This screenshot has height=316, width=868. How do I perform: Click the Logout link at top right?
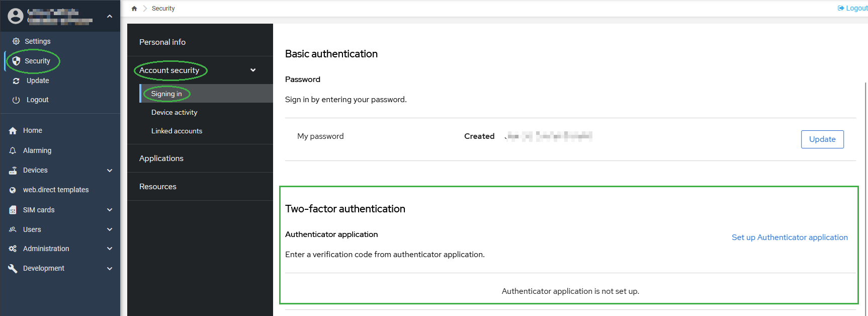[853, 8]
